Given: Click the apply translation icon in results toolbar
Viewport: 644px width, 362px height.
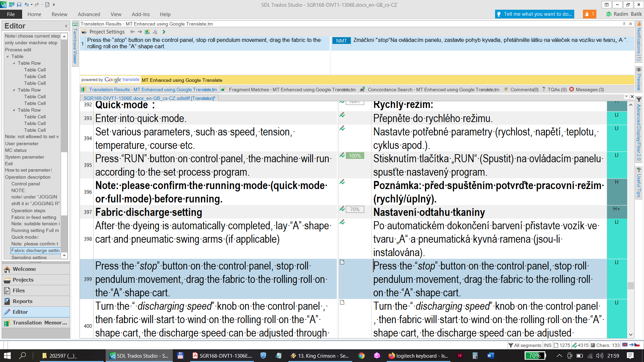Looking at the screenshot, I should tap(147, 32).
